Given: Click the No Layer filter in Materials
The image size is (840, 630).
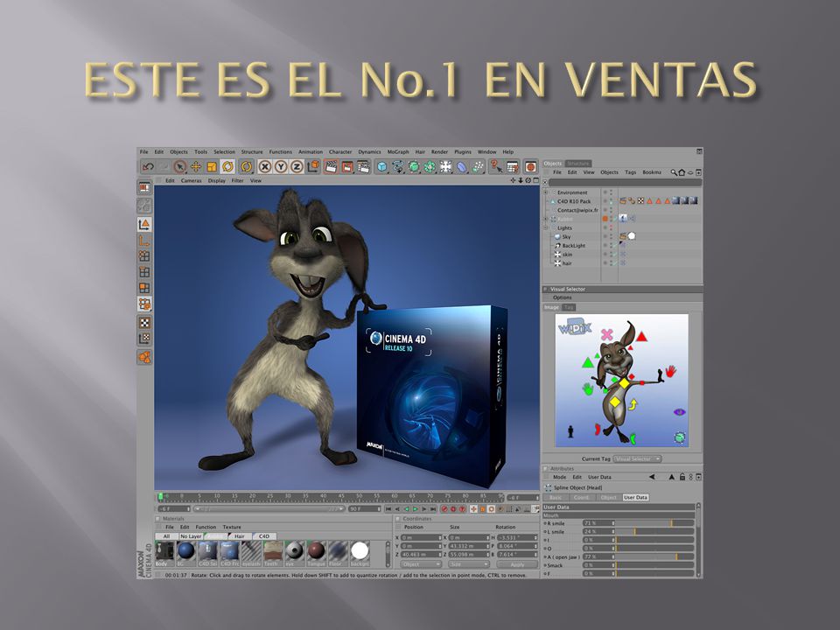Looking at the screenshot, I should click(x=191, y=535).
